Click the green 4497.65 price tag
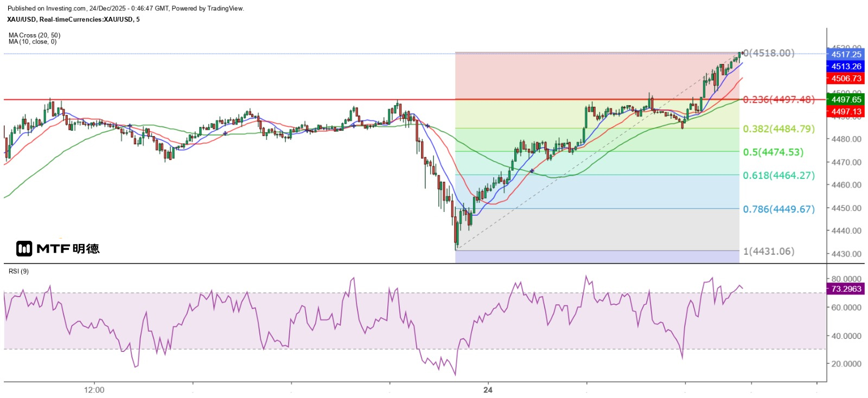 click(846, 99)
